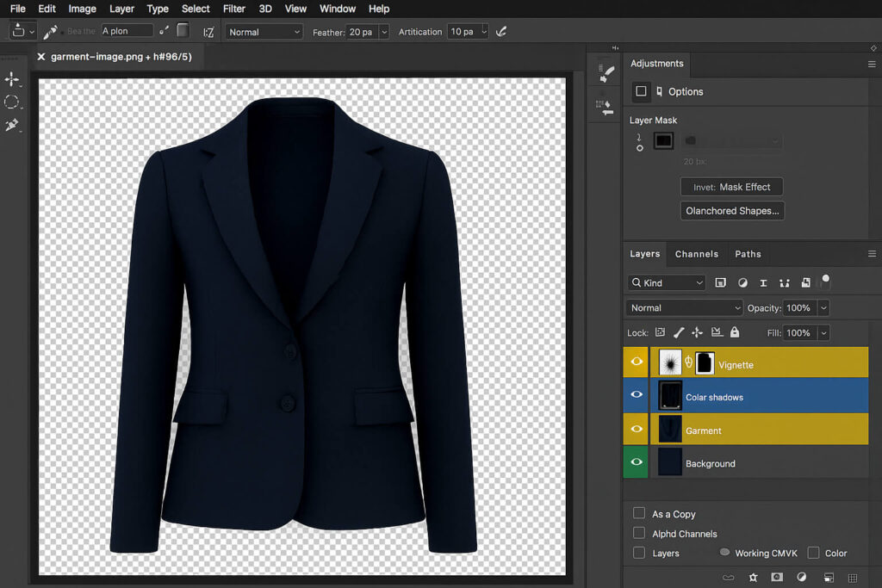Open the layer blend mode Normal dropdown
Viewport: 882px width, 588px height.
pos(684,307)
